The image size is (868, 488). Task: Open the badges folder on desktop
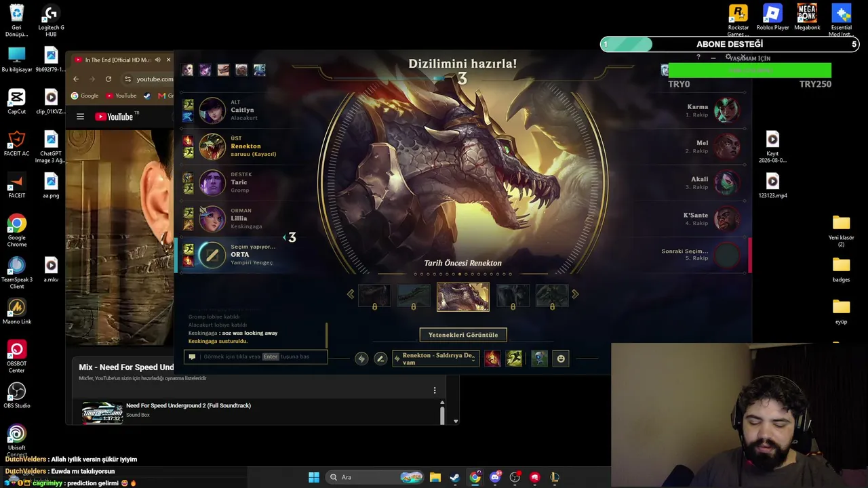point(842,269)
